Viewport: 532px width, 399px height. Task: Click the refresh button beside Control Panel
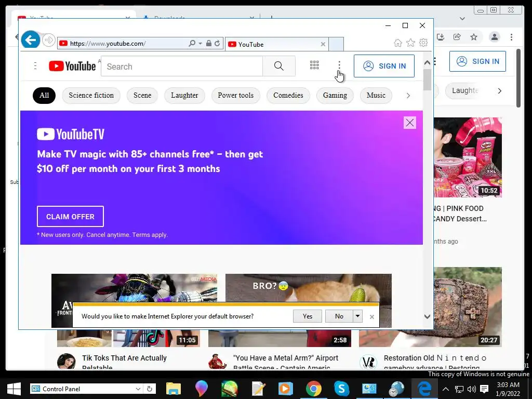[149, 389]
